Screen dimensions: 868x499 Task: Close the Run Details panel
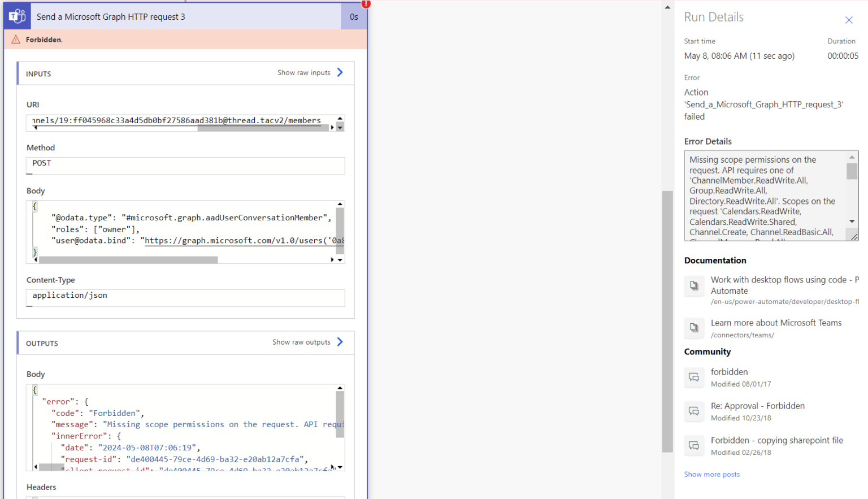coord(849,20)
